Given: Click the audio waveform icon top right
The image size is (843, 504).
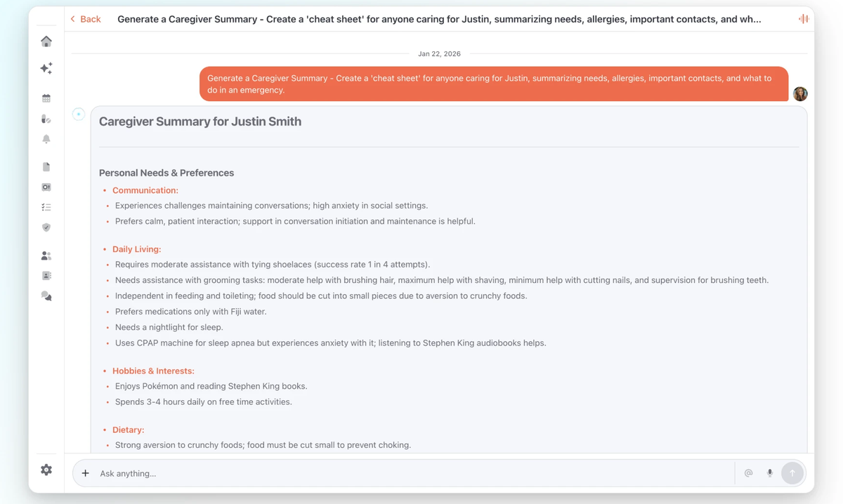Looking at the screenshot, I should (x=803, y=19).
